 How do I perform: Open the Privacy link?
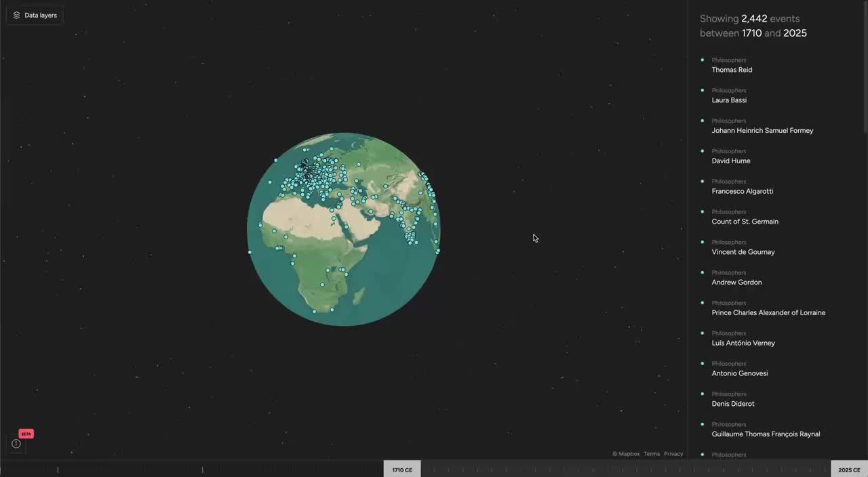[x=673, y=454]
